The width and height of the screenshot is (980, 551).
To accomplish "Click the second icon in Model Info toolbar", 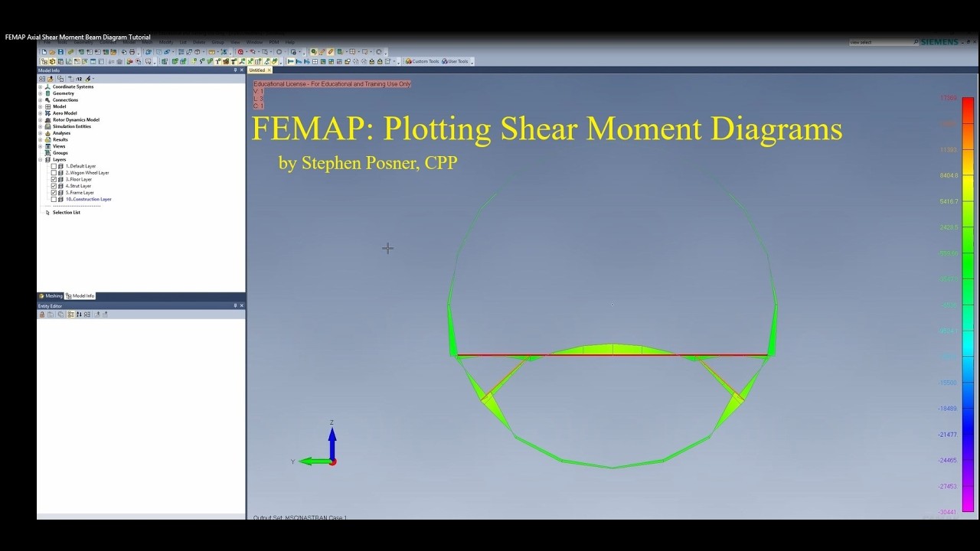I will click(x=51, y=78).
